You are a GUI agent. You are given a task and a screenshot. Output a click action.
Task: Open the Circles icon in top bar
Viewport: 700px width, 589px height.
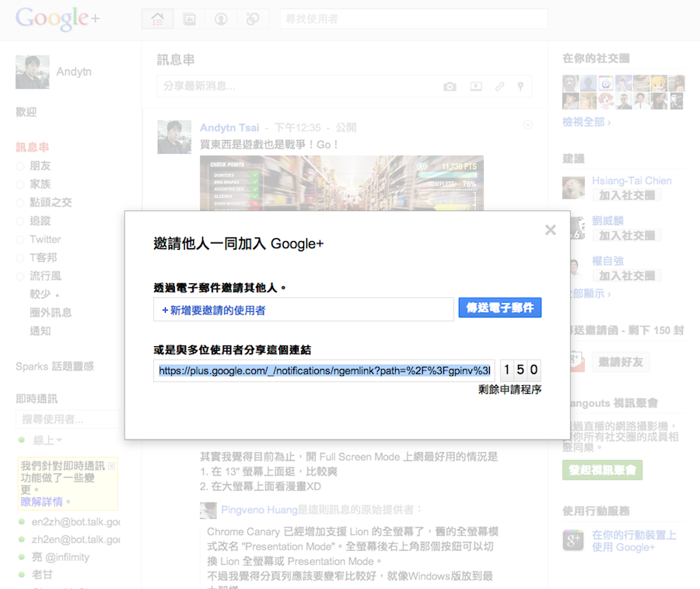tap(253, 19)
